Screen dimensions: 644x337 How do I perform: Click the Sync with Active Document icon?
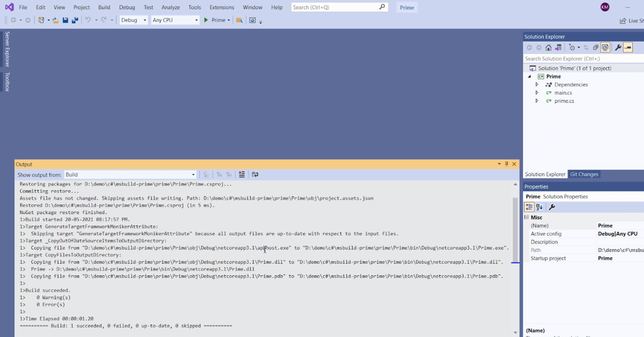(x=586, y=47)
